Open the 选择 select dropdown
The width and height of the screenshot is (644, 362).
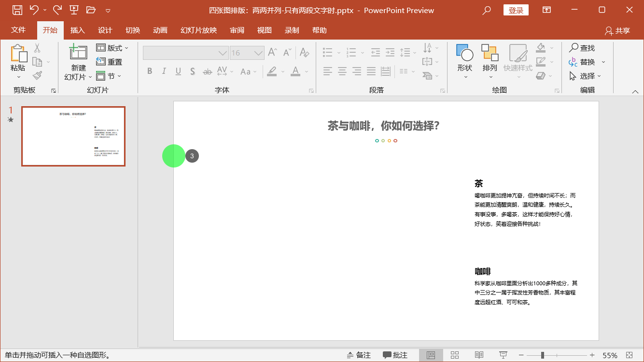[x=585, y=76]
